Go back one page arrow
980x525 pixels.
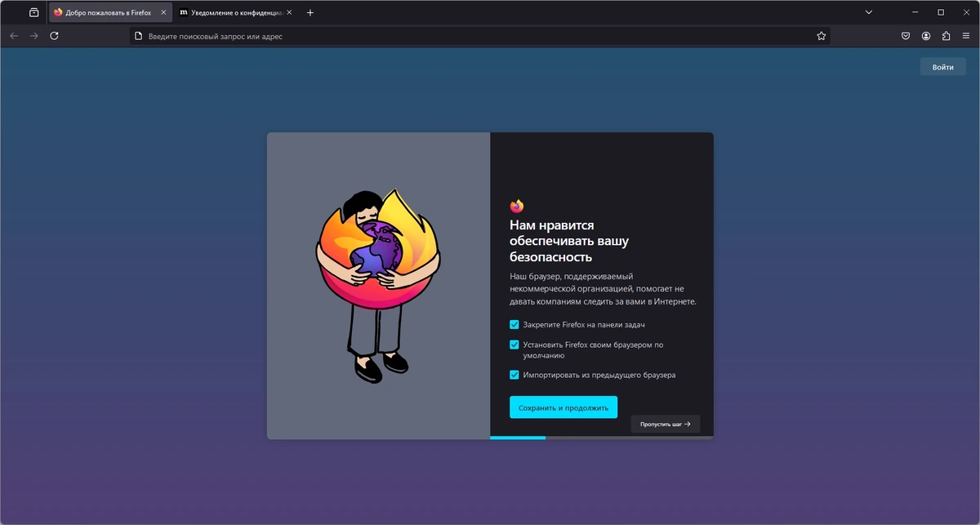point(13,36)
